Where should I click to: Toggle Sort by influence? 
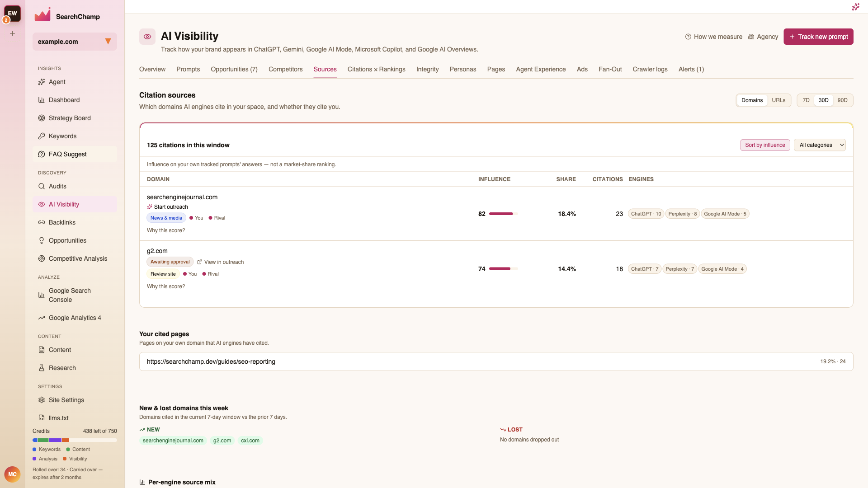tap(765, 145)
